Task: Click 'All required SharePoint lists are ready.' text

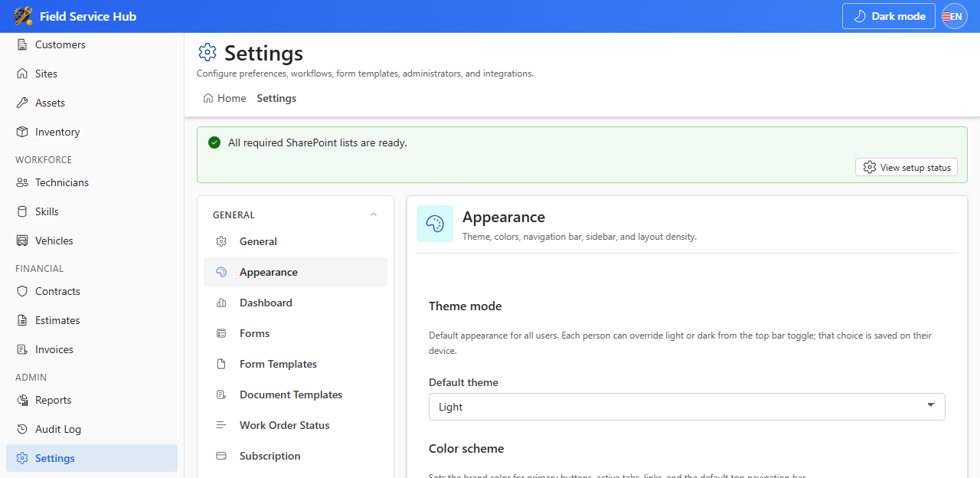Action: click(x=318, y=142)
